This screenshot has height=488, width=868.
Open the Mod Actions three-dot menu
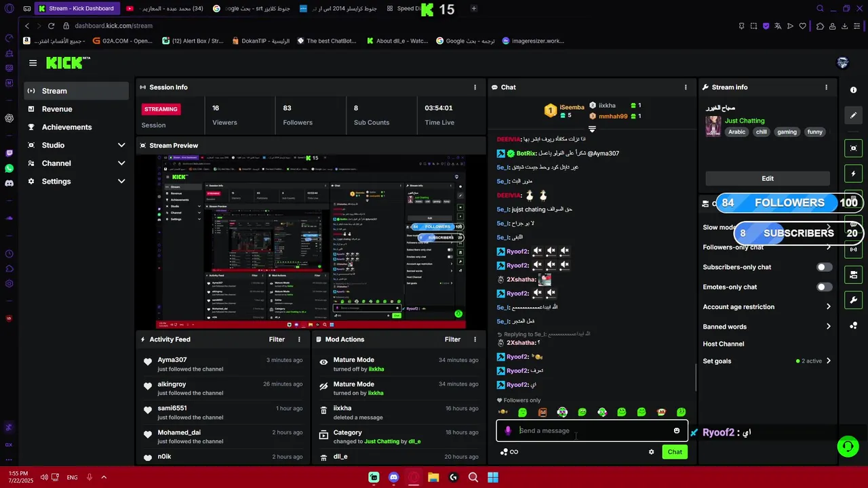(475, 340)
